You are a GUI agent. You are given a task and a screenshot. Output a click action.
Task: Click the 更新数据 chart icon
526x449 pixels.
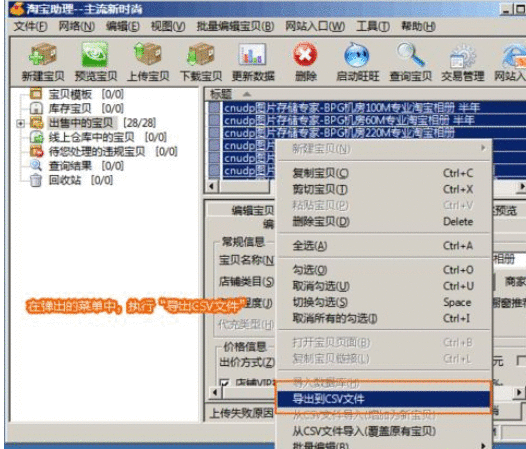click(x=253, y=62)
